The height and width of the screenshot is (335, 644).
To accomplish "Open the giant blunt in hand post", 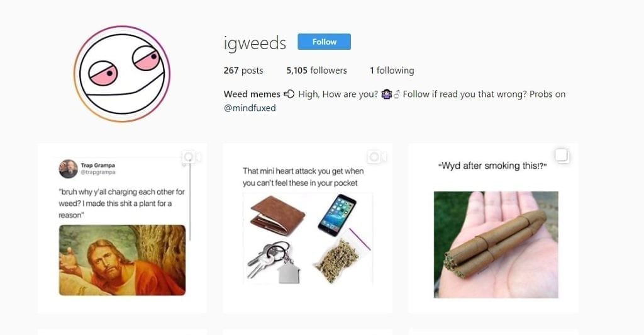I will (493, 228).
